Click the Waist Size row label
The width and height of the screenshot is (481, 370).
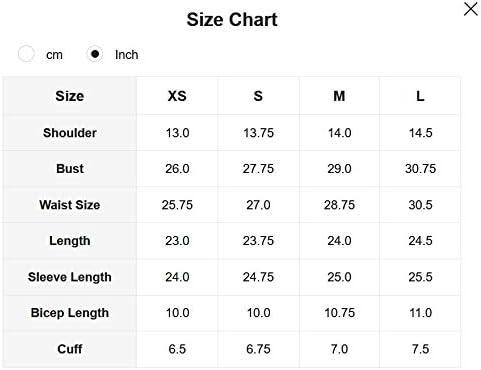tap(70, 205)
